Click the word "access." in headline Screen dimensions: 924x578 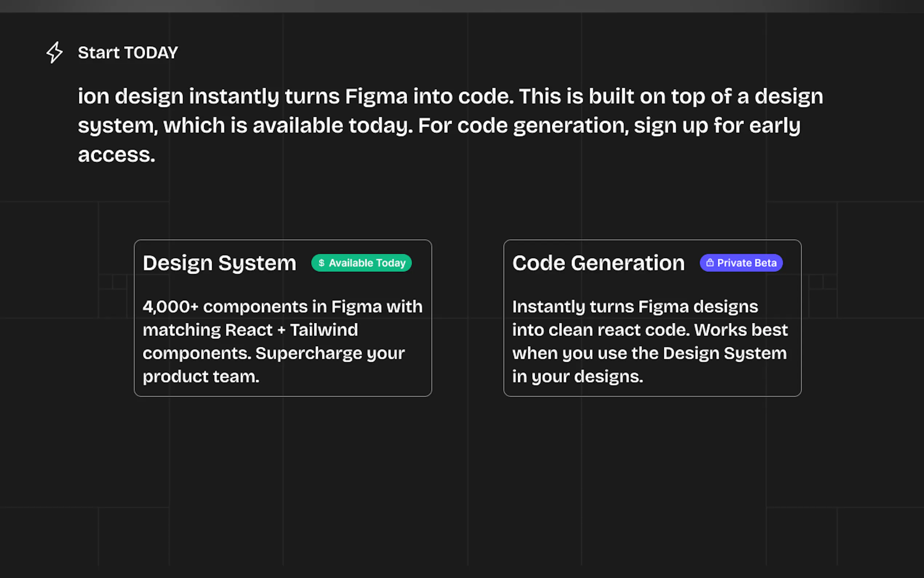(116, 155)
